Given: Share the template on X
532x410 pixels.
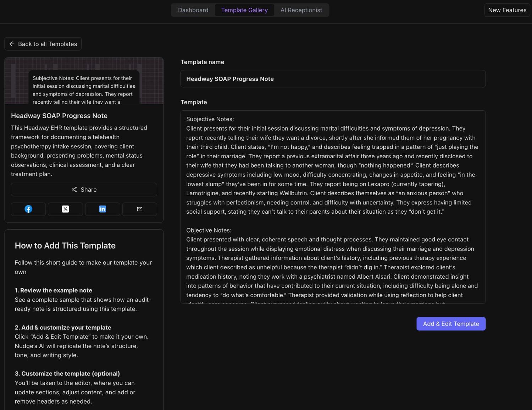Looking at the screenshot, I should point(65,209).
